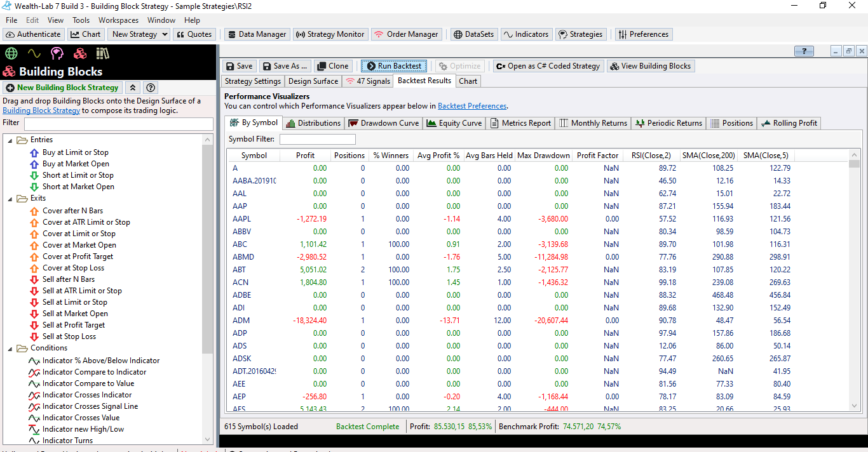Open the Data Manager

click(x=257, y=34)
